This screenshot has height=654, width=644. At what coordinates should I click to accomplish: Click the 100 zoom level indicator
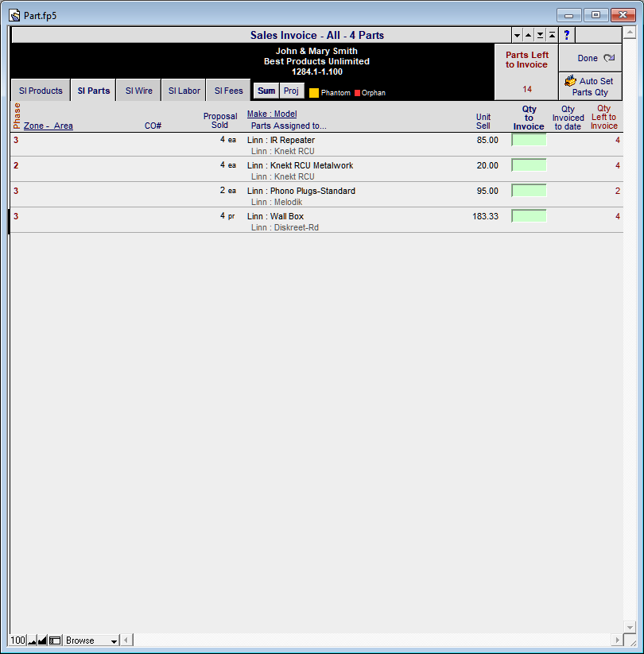pos(18,640)
